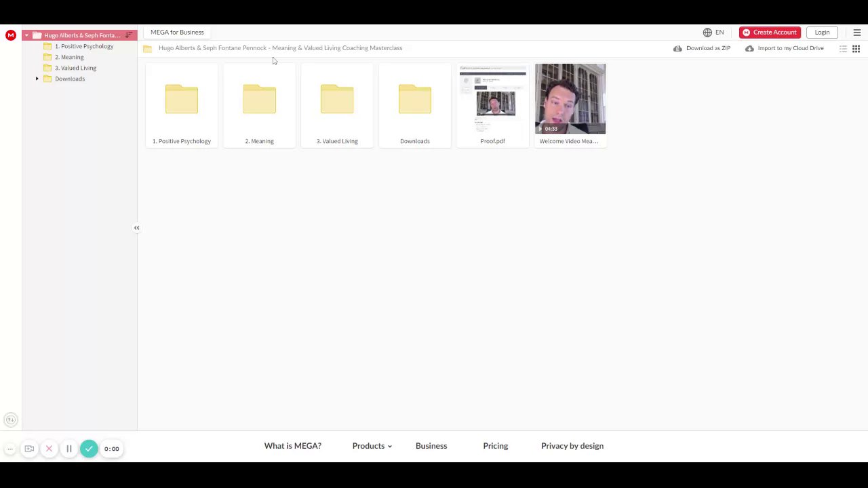Open the 3. Valued Living folder tile

point(337,106)
